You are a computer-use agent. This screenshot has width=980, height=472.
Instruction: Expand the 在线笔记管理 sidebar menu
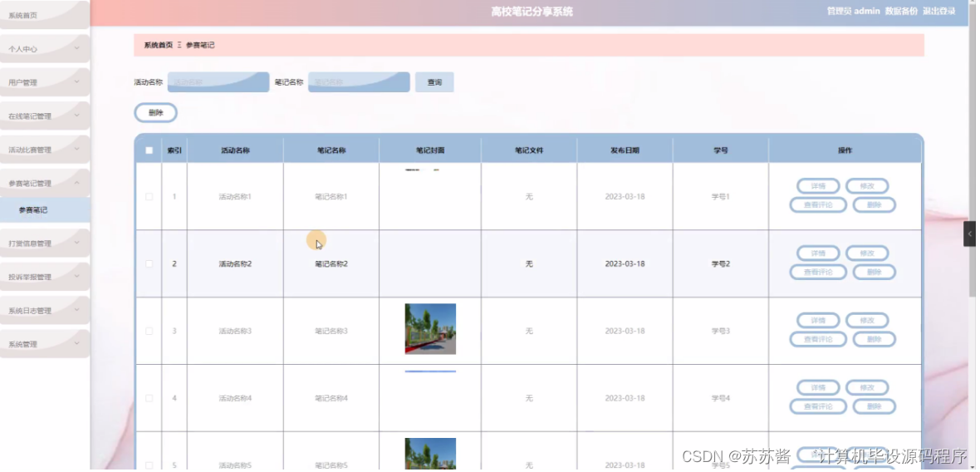click(44, 116)
